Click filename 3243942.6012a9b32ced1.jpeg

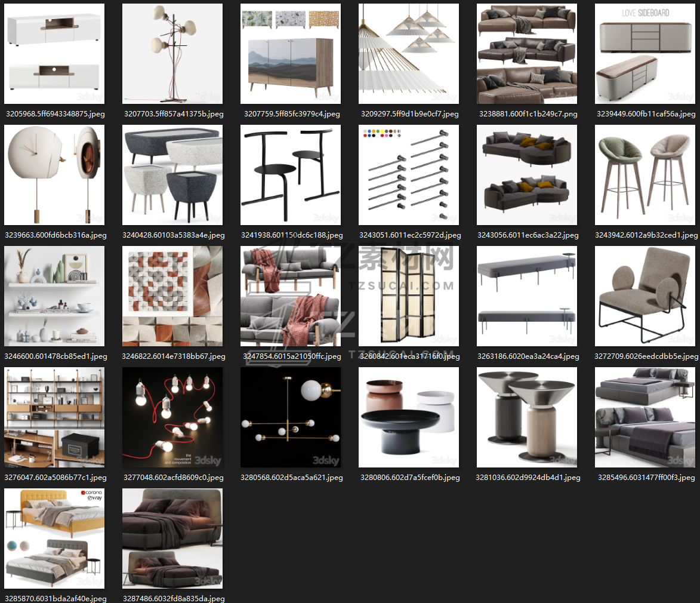pyautogui.click(x=646, y=235)
